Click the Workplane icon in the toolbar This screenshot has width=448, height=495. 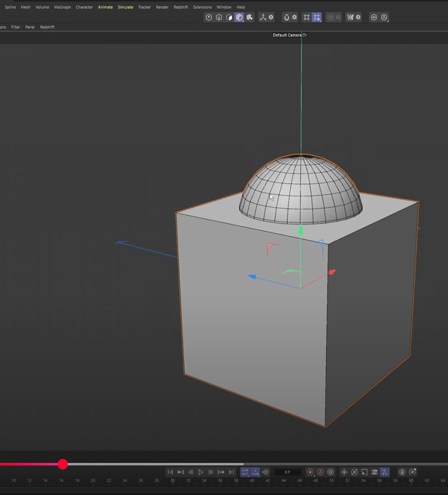pos(306,17)
